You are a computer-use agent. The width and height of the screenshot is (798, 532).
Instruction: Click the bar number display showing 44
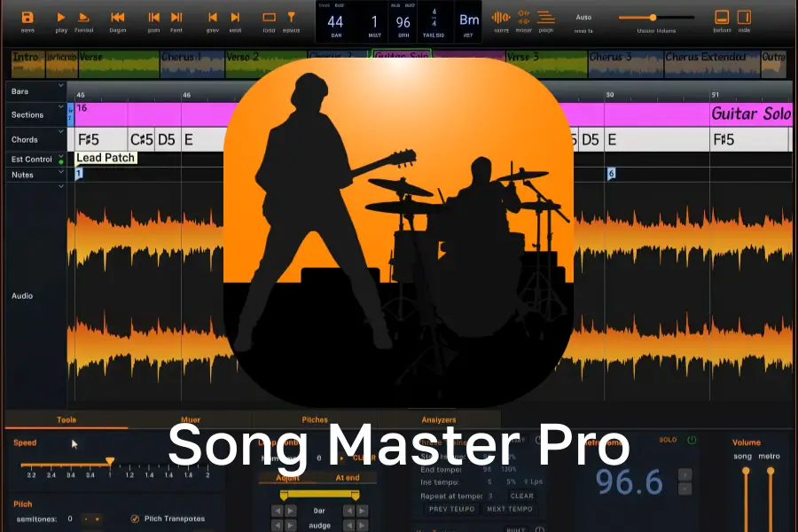335,22
